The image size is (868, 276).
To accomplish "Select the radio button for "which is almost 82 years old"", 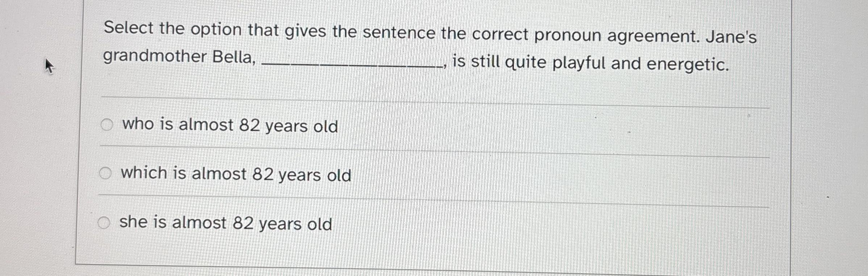I will tap(105, 173).
